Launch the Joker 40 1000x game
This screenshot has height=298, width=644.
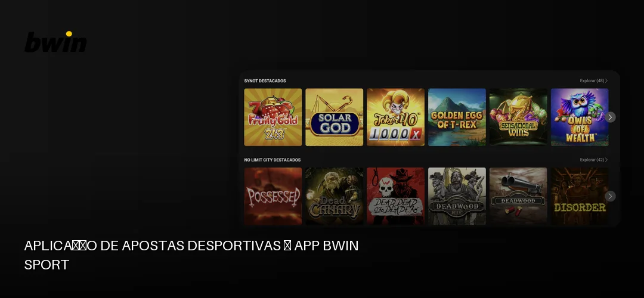[395, 117]
